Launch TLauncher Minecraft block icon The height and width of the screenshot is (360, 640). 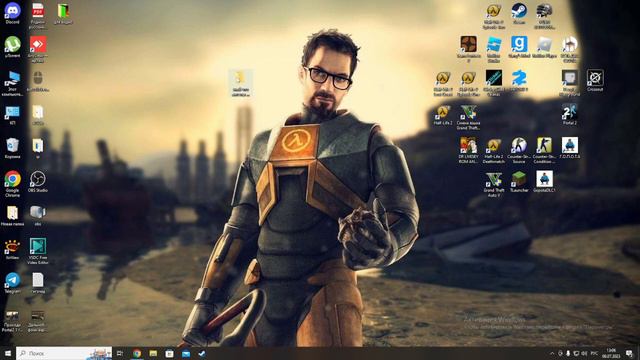[519, 181]
